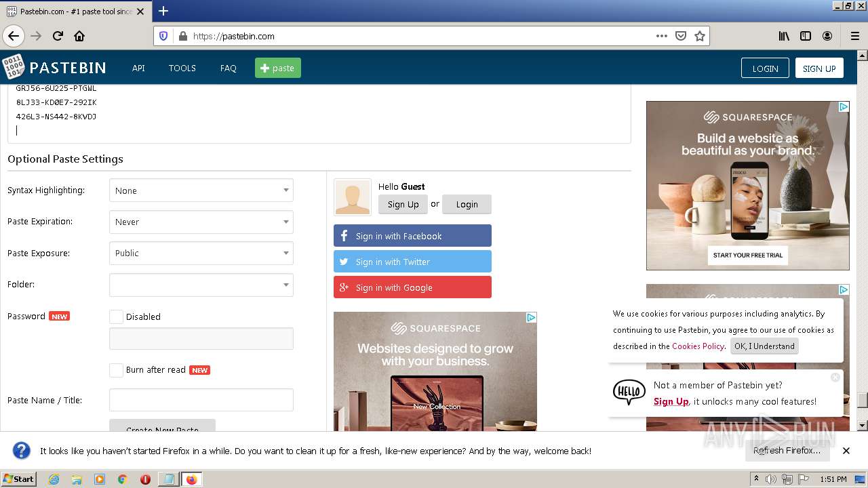This screenshot has width=868, height=488.
Task: Click the Create New Paste button
Action: click(162, 426)
